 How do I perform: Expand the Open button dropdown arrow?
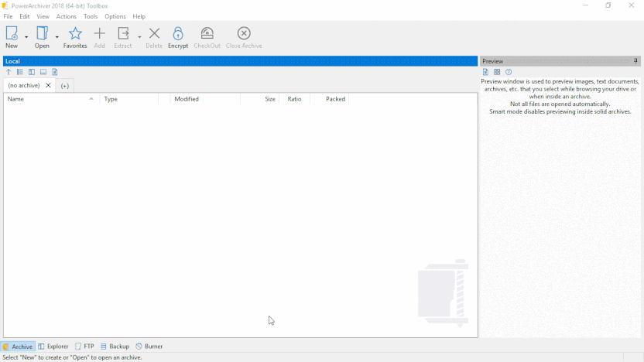(57, 36)
